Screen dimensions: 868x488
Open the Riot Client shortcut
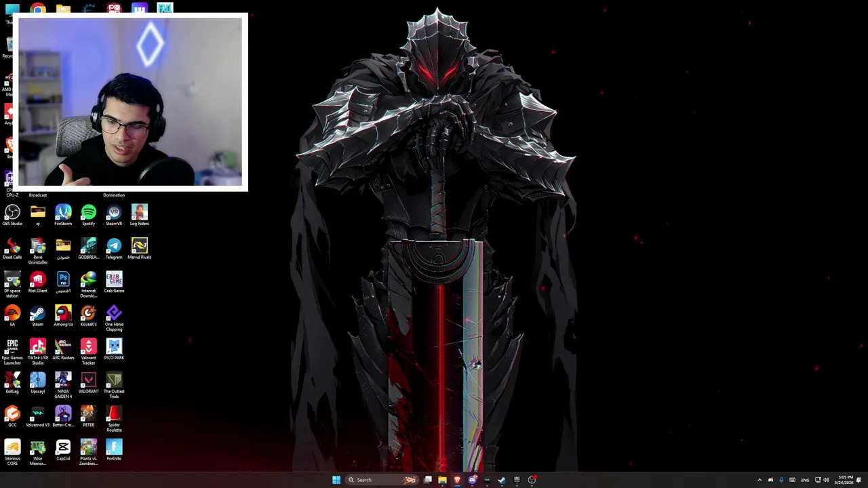[x=38, y=281]
